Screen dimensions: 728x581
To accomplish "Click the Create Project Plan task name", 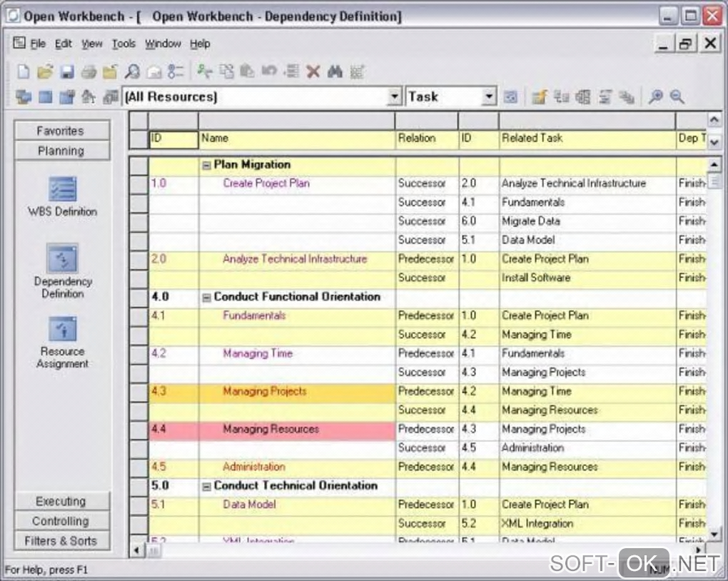I will coord(266,183).
